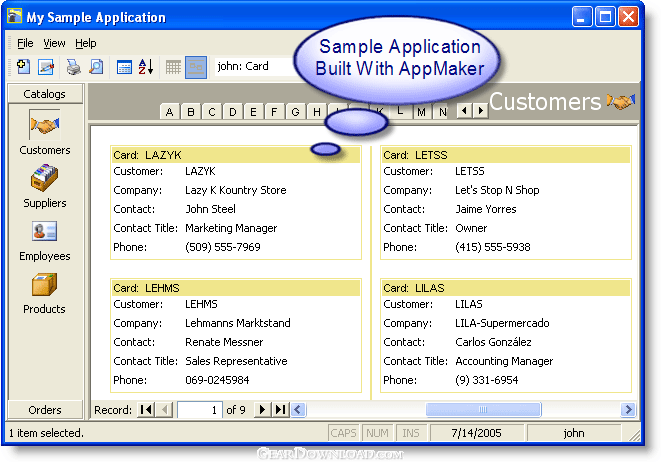Select letter tab H
The width and height of the screenshot is (661, 462).
316,112
